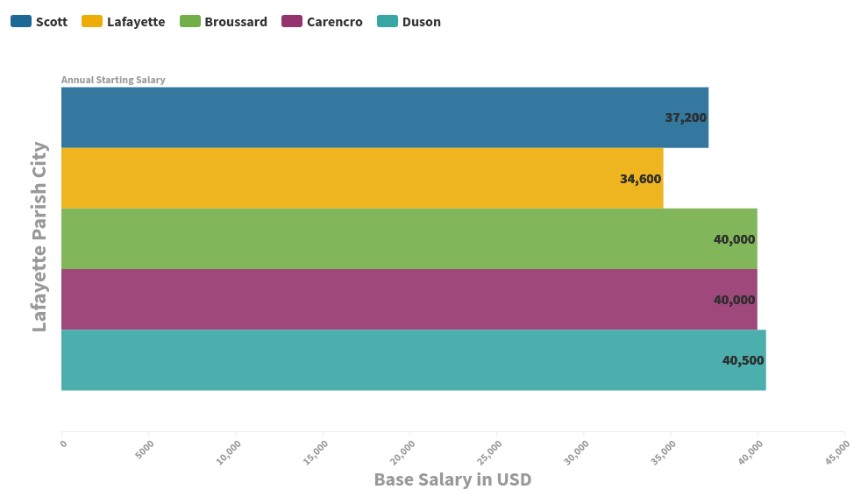Click the 'Annual Starting Salary' category label
Image resolution: width=861 pixels, height=504 pixels.
[113, 80]
